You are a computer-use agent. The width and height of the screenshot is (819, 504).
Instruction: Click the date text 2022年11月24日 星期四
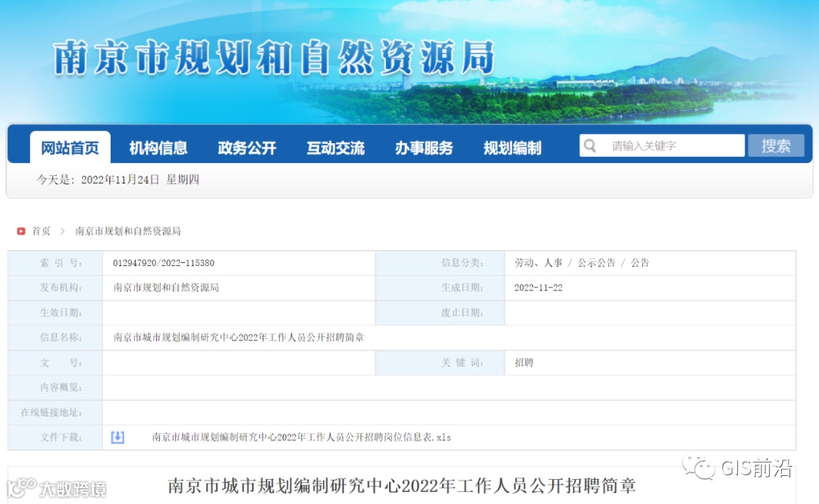point(140,180)
